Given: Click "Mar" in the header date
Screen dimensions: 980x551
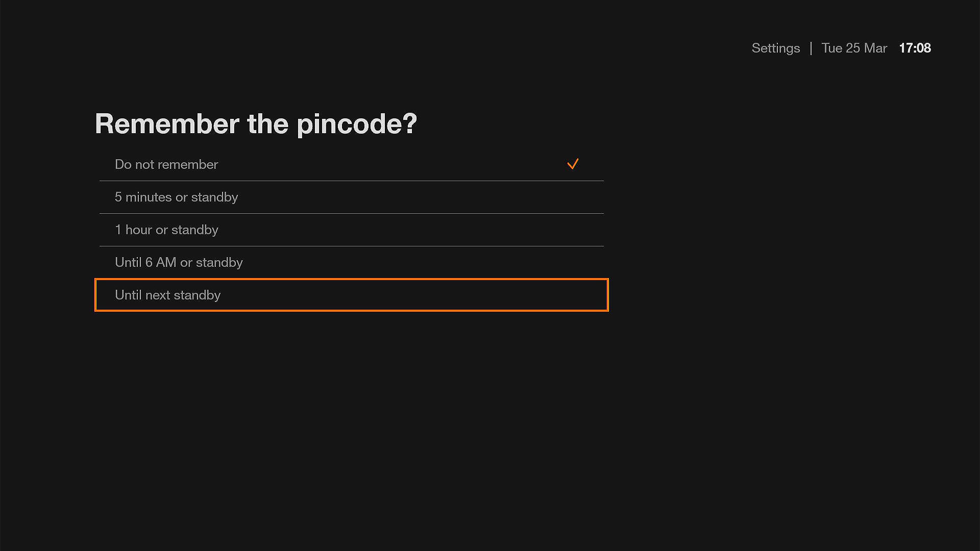Looking at the screenshot, I should (875, 48).
